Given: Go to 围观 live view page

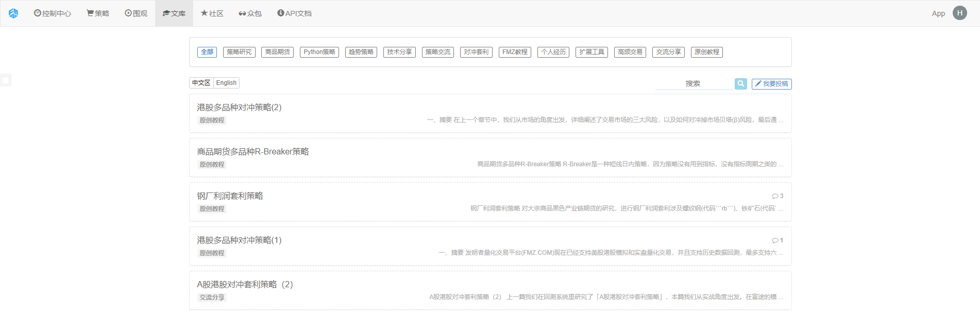Looking at the screenshot, I should click(x=136, y=13).
